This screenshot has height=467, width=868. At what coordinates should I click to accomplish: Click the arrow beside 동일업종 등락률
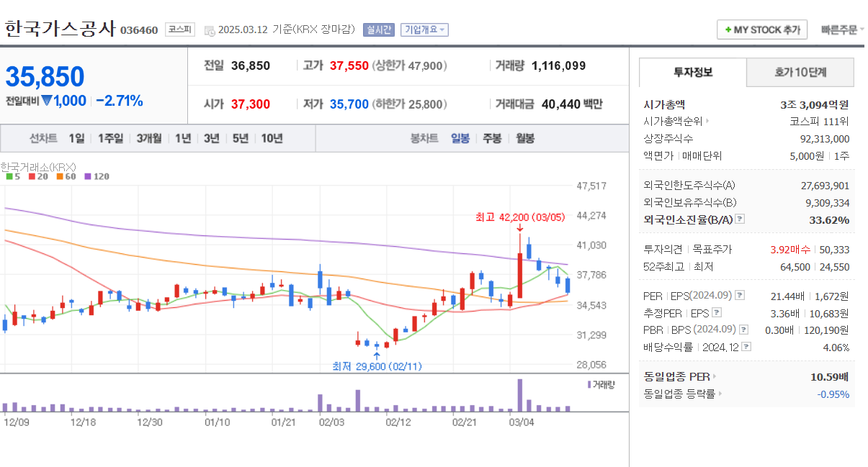720,394
